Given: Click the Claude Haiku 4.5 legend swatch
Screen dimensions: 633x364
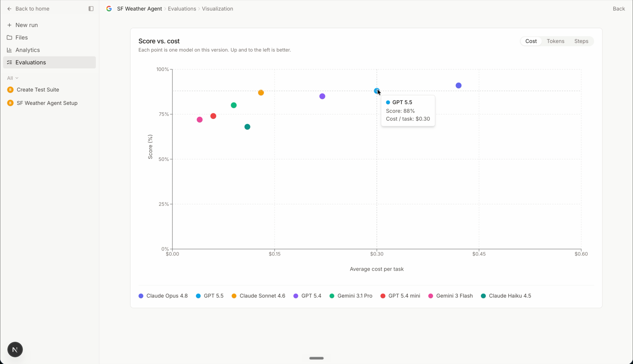Looking at the screenshot, I should click(483, 296).
